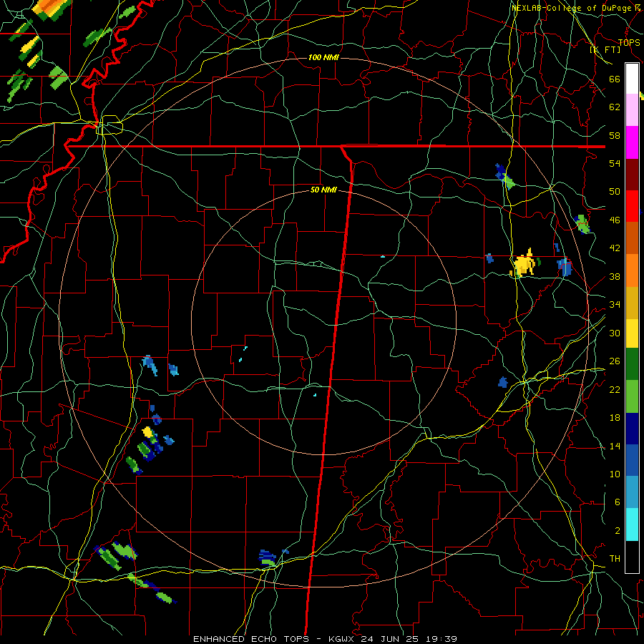Click the "6" legend value

617,502
